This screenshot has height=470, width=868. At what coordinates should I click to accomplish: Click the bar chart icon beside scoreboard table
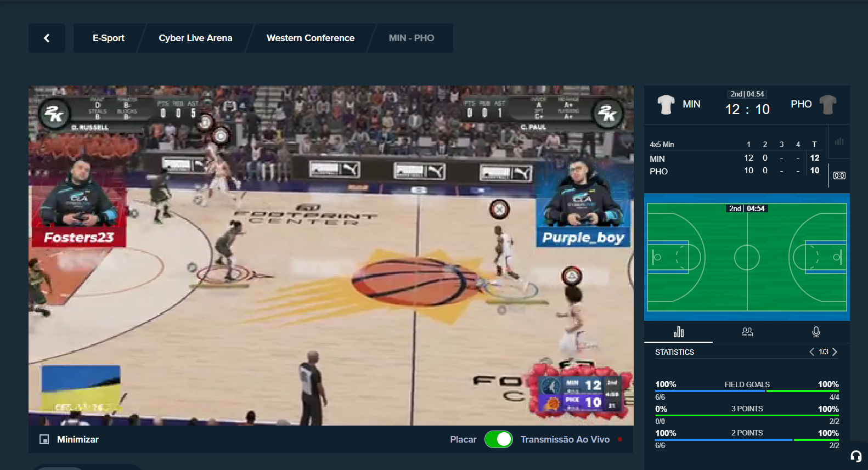839,141
